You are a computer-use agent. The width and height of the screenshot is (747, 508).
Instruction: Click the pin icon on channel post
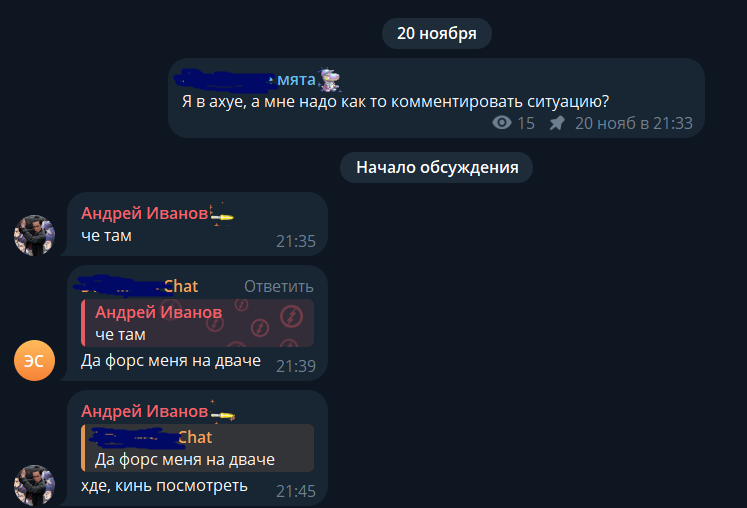[x=557, y=123]
